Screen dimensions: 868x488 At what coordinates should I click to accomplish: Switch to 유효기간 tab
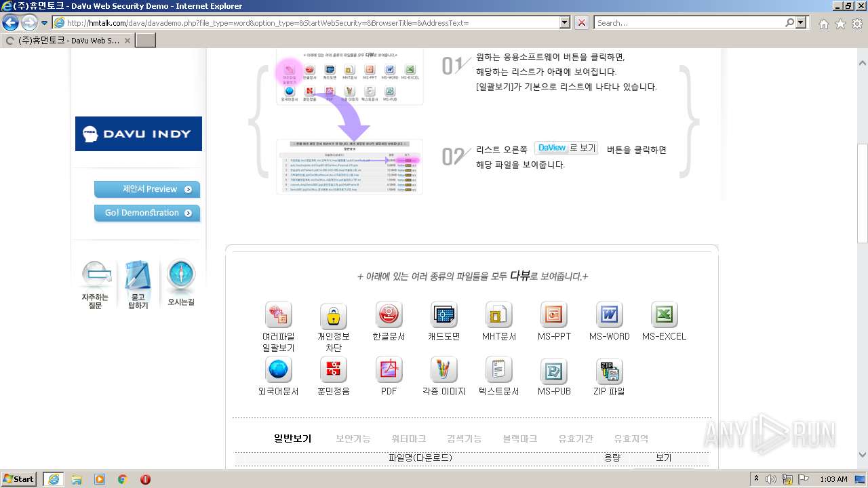576,439
